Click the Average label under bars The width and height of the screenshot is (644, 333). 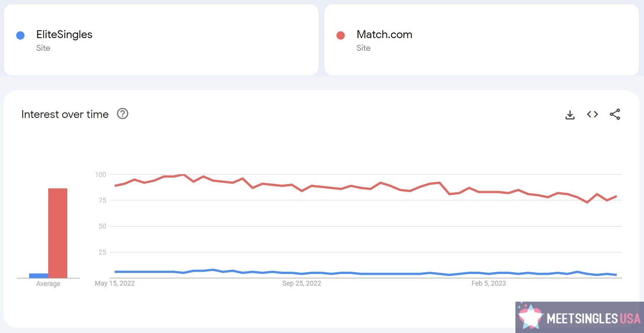tap(48, 284)
